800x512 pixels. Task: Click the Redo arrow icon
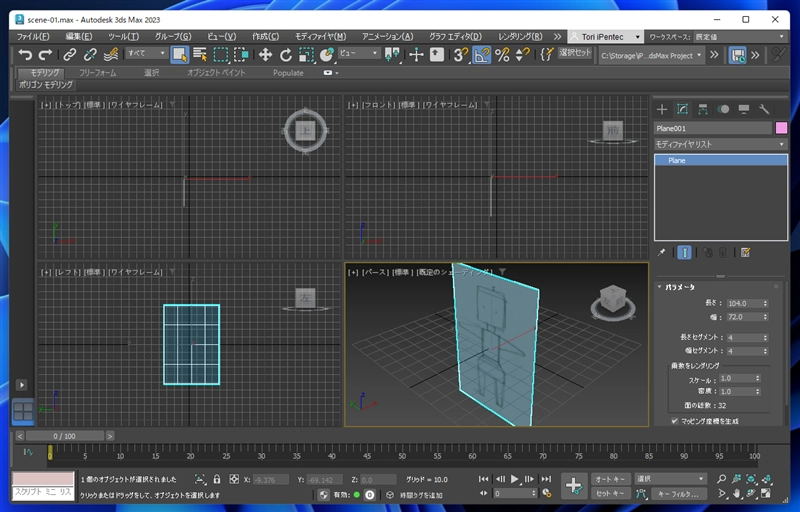point(45,55)
